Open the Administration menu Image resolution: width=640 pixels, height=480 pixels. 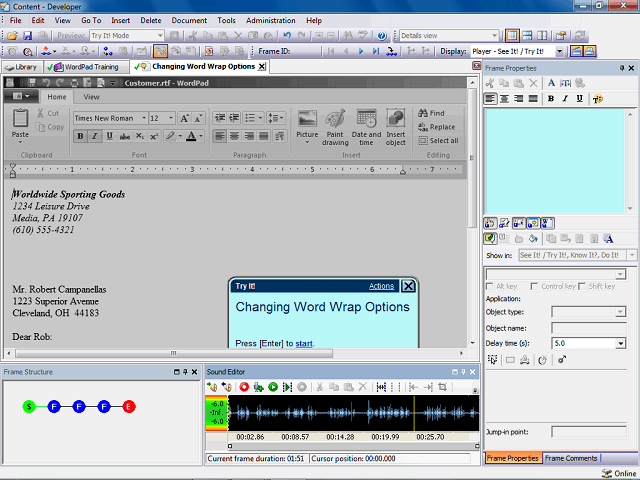click(271, 20)
